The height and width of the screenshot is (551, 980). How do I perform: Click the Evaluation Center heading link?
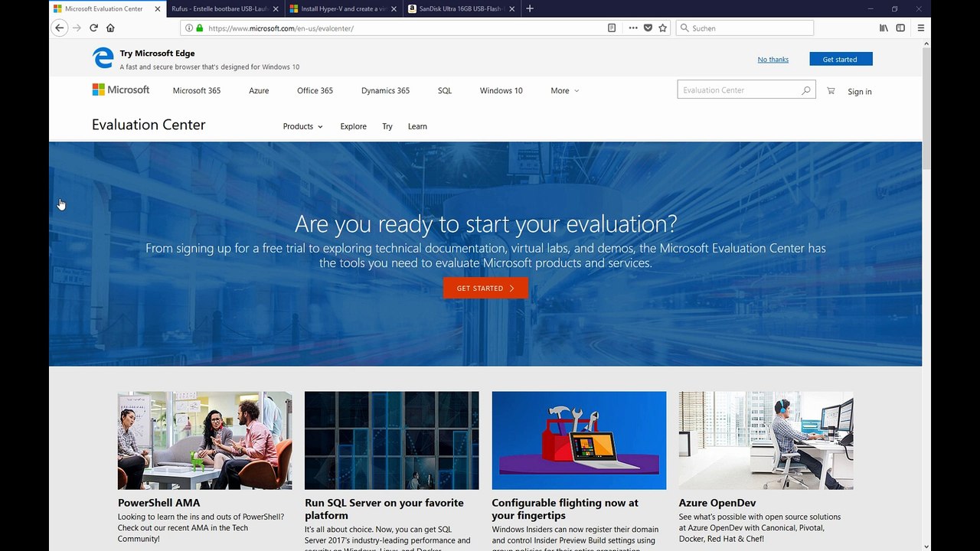click(149, 125)
